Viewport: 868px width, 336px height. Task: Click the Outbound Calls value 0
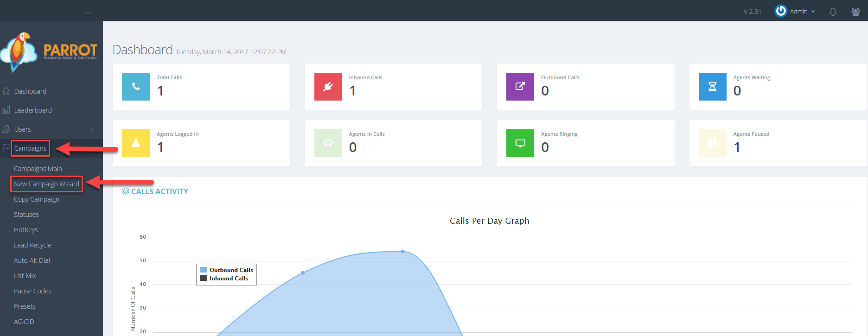click(545, 91)
